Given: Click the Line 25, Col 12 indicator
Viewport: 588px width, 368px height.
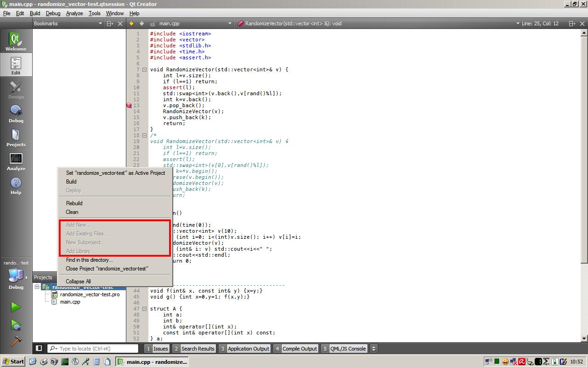Looking at the screenshot, I should point(540,23).
